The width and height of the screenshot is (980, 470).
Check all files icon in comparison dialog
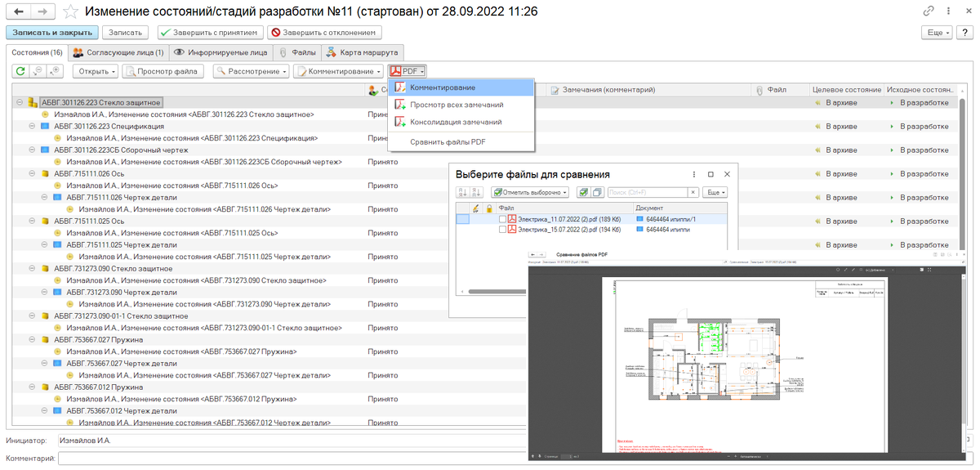coord(583,192)
